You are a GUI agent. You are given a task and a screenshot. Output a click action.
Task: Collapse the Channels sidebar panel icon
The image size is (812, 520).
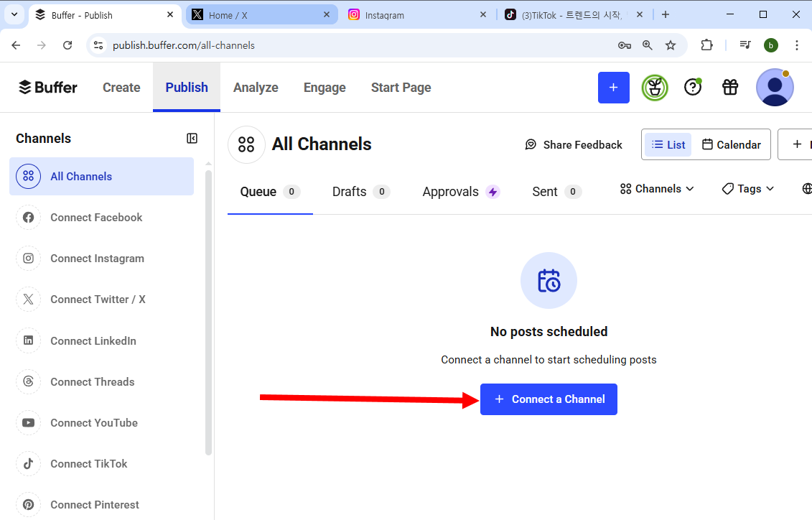(x=192, y=139)
